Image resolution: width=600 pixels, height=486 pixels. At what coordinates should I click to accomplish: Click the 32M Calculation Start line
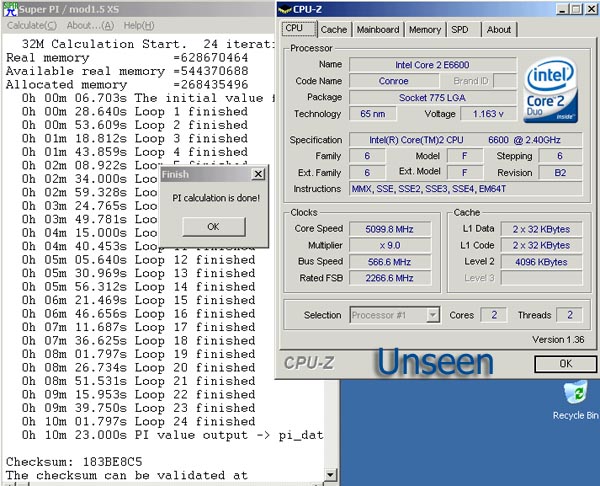click(148, 44)
